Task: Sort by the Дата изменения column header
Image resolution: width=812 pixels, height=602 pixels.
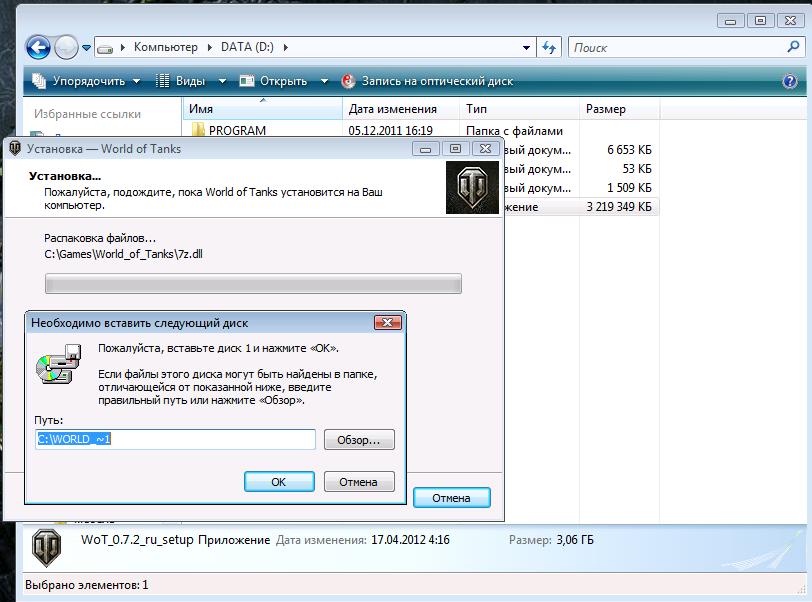Action: 401,109
